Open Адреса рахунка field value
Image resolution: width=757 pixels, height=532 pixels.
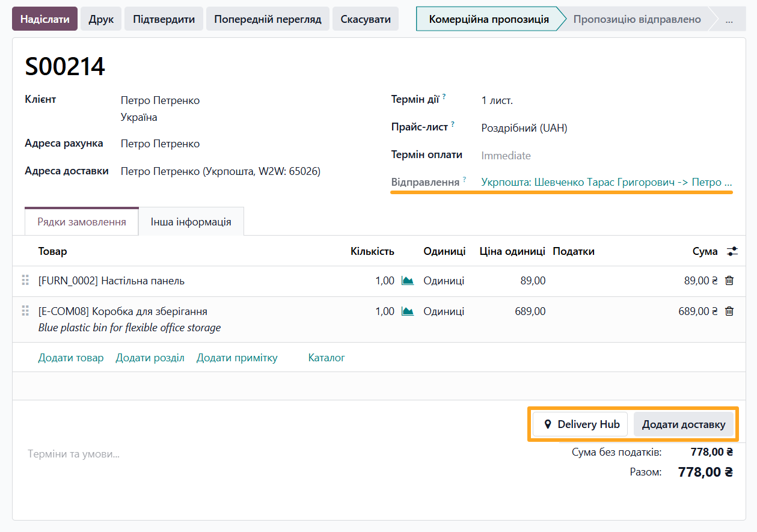pyautogui.click(x=160, y=144)
